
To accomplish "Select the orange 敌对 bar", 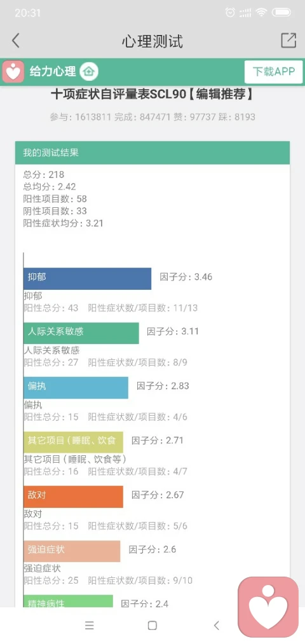I will (74, 497).
